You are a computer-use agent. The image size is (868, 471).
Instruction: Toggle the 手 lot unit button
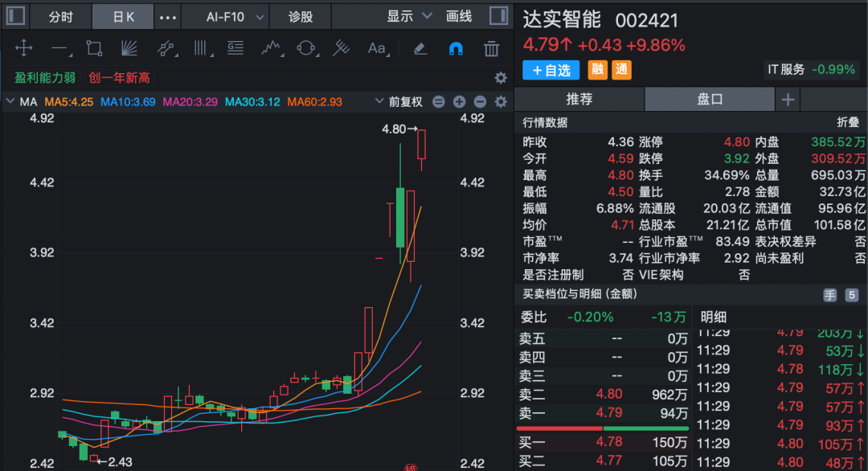pos(829,295)
